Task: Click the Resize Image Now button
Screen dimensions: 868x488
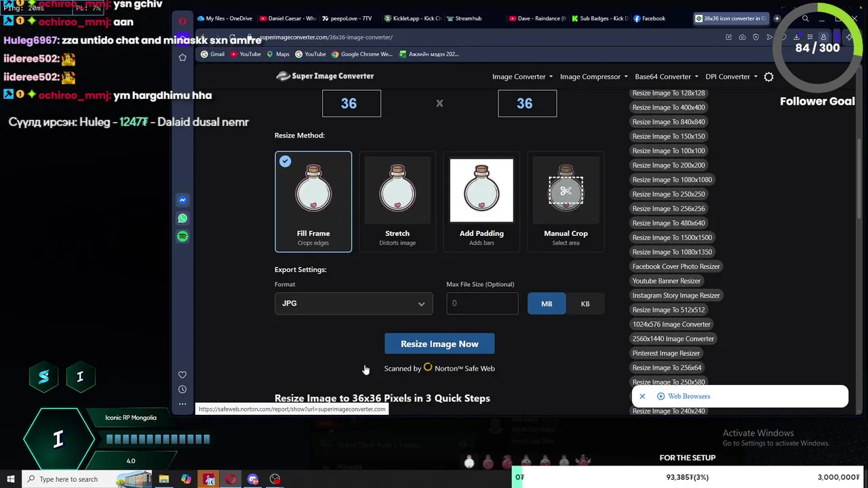Action: pyautogui.click(x=439, y=344)
